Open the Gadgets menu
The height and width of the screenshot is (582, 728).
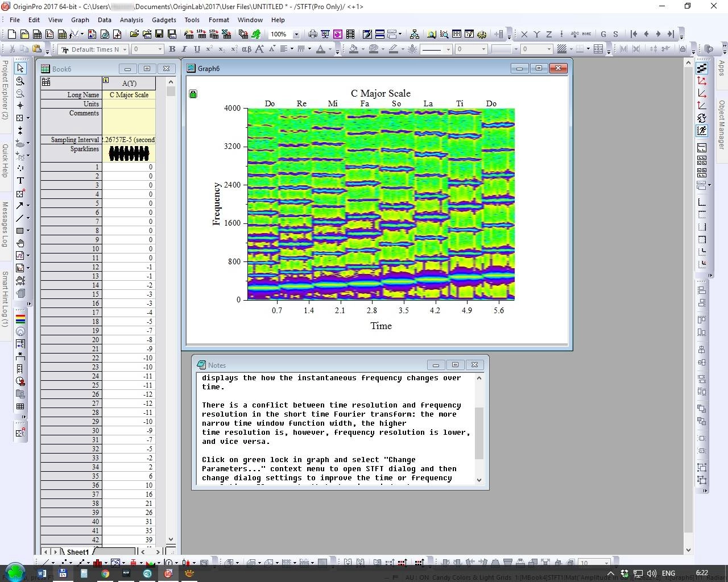tap(164, 19)
